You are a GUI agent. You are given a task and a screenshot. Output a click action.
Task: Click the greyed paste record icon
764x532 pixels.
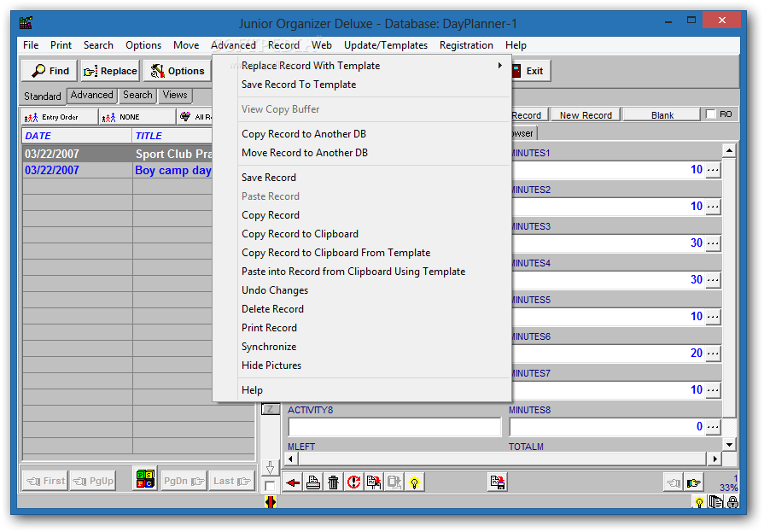pos(394,482)
